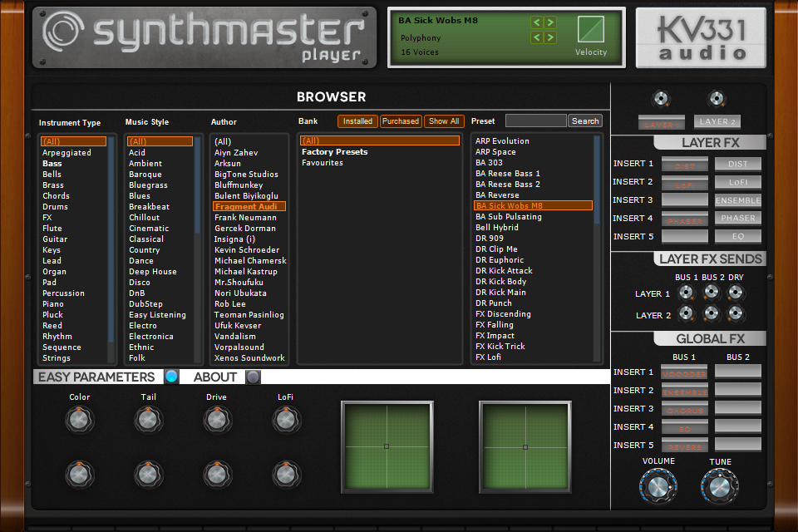Go to the previous preset with the top left arrow

(536, 22)
